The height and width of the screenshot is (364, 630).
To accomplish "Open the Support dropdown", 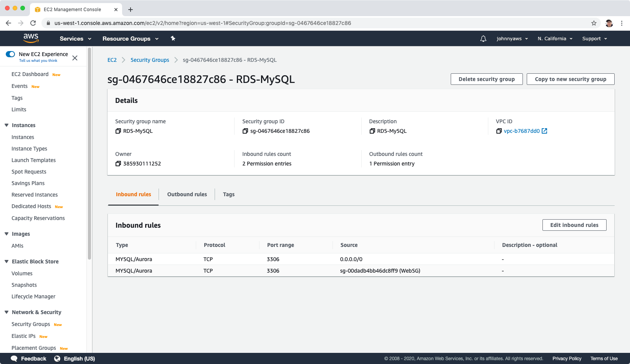I will 595,39.
